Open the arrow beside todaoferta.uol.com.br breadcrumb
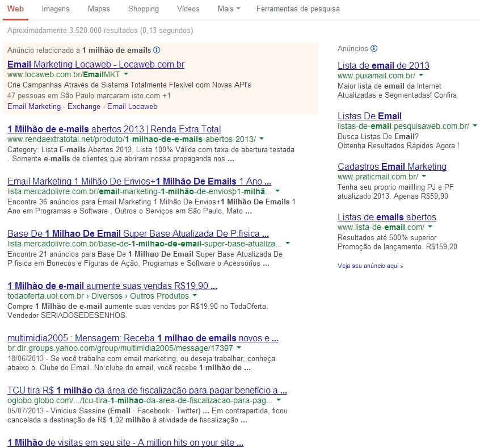The height and width of the screenshot is (448, 480). tap(195, 296)
